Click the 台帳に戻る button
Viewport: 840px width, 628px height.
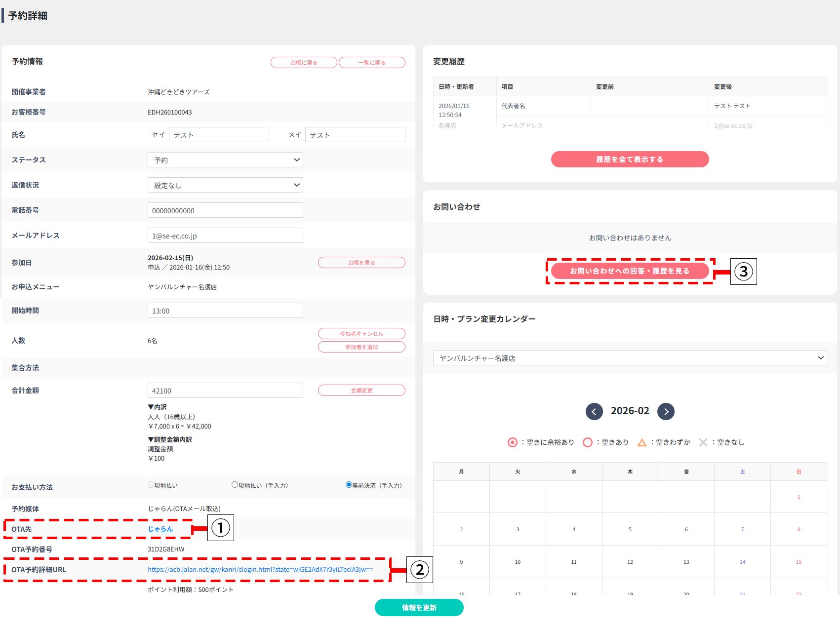click(304, 63)
